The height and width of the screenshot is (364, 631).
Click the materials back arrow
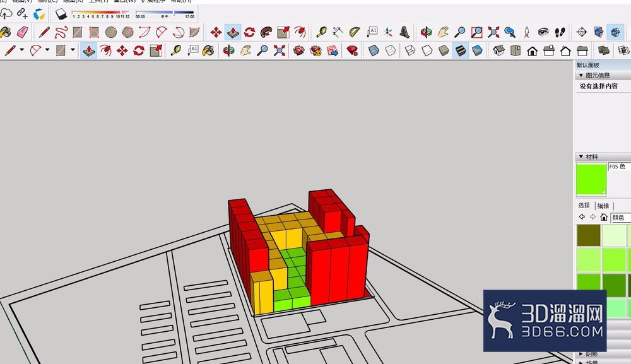[x=582, y=217]
